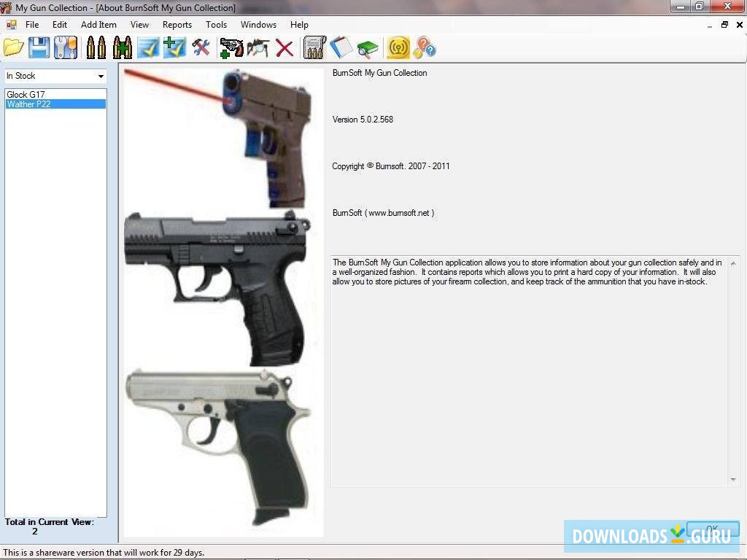
Task: Click the BurnSoft (www.burnsoft.net) text
Action: coord(383,213)
